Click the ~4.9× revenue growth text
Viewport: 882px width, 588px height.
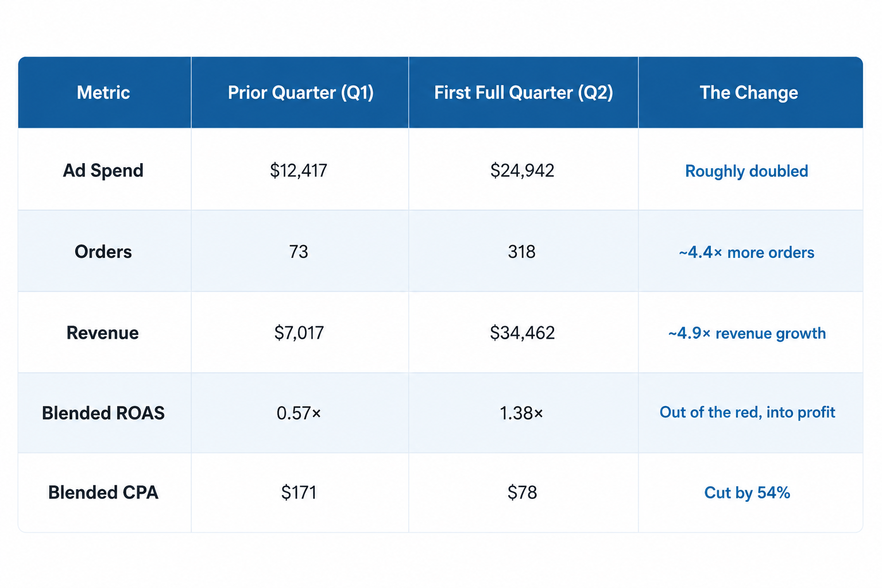click(746, 334)
